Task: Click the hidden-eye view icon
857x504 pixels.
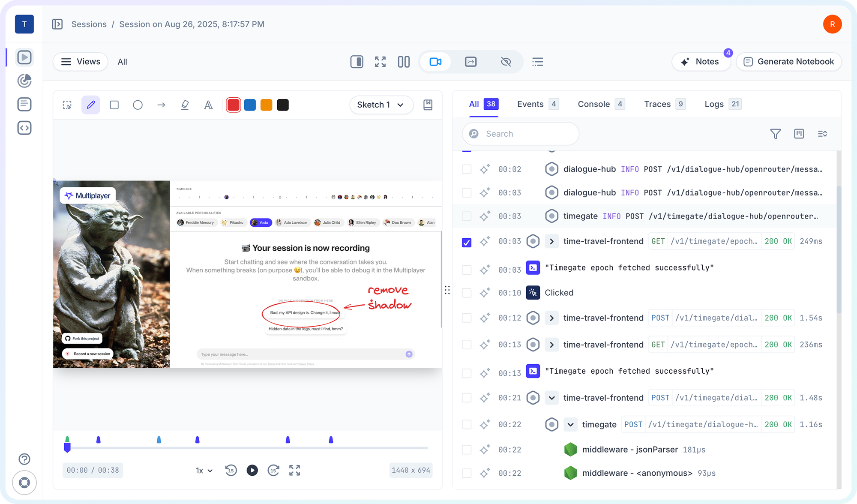Action: point(506,62)
